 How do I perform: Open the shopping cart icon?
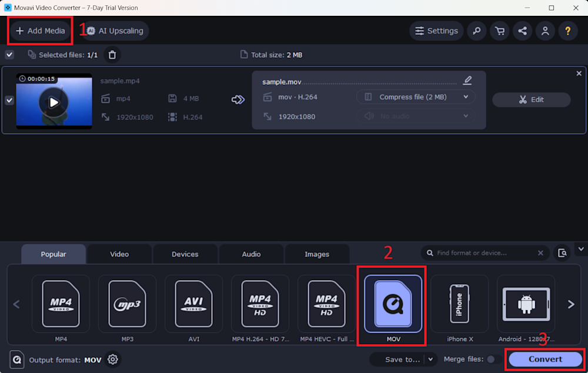(x=499, y=31)
